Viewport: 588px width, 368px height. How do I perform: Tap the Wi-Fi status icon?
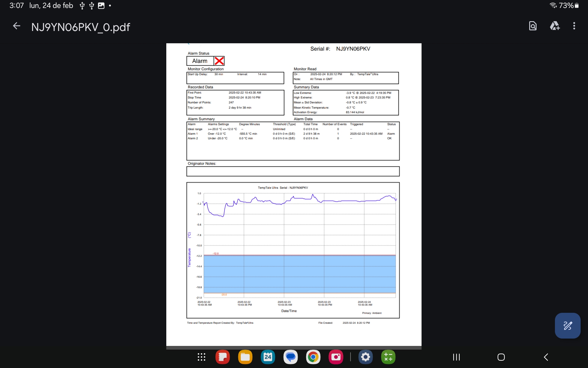point(553,6)
